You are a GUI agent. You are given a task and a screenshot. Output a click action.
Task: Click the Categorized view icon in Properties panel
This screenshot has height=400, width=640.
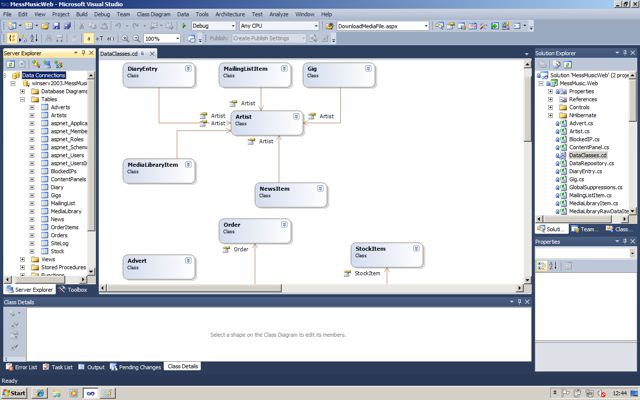(x=542, y=266)
